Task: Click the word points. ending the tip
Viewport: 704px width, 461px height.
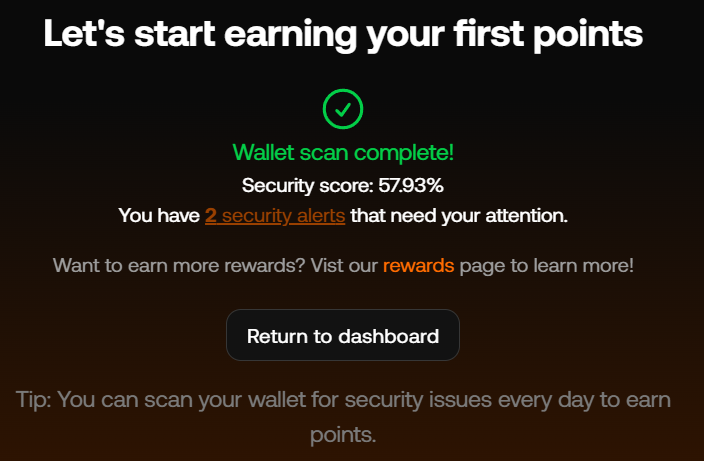Action: tap(343, 435)
